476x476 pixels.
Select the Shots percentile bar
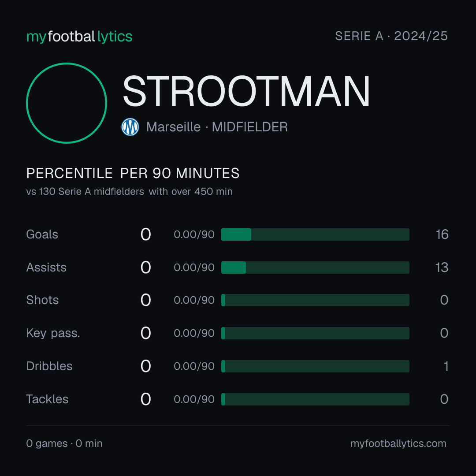point(315,300)
